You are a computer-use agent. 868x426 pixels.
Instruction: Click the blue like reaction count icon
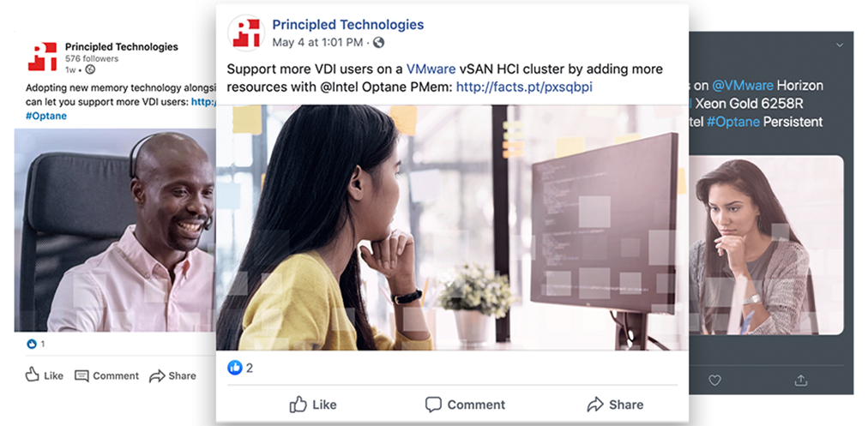[235, 368]
